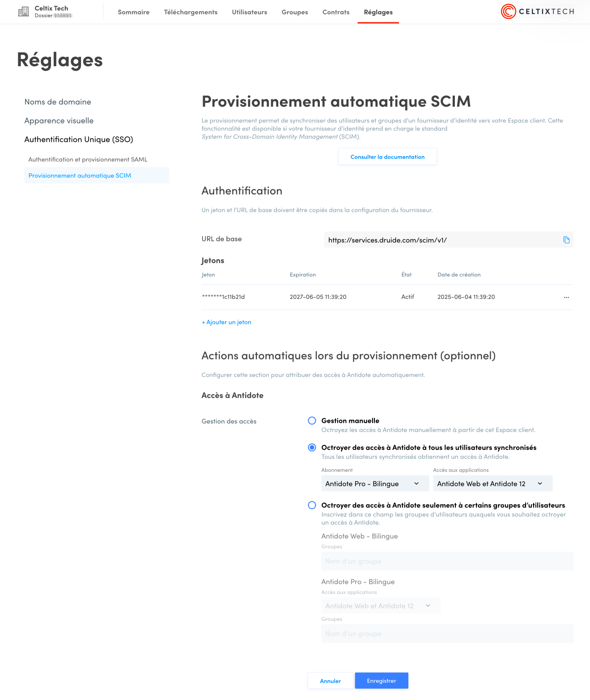Save settings with Enregistrer button
This screenshot has width=590, height=700.
(382, 681)
